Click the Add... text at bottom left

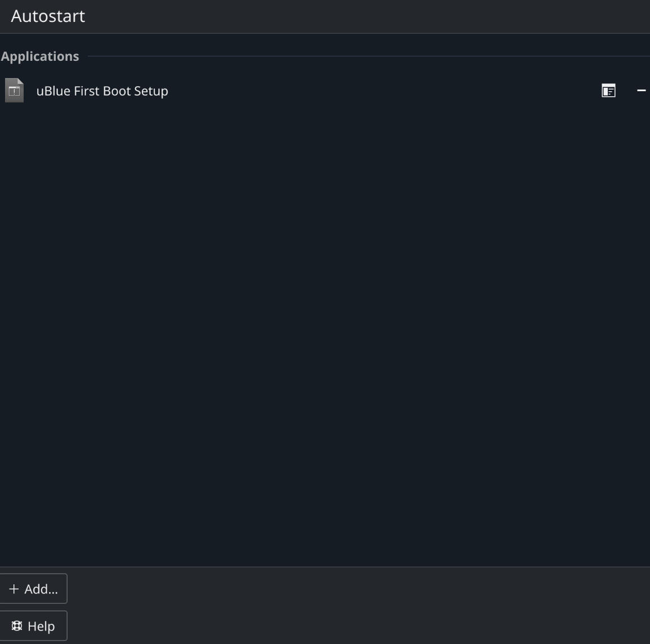point(41,589)
